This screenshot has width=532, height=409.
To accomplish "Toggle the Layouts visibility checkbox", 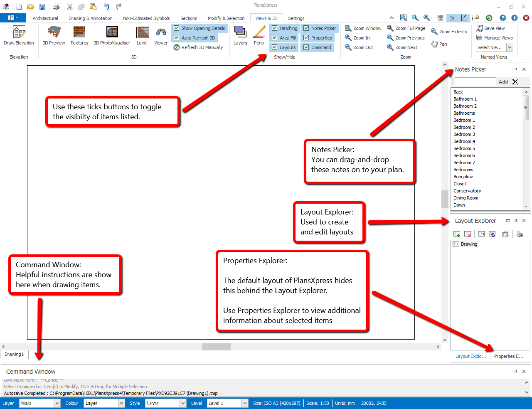I will pos(275,47).
